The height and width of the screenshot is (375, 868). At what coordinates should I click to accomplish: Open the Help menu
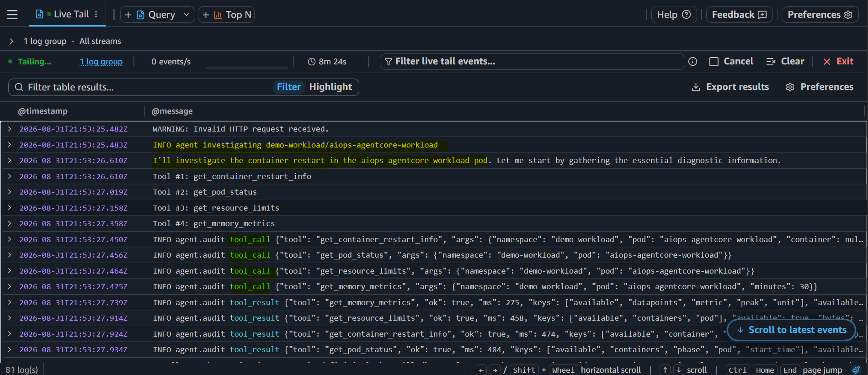674,15
